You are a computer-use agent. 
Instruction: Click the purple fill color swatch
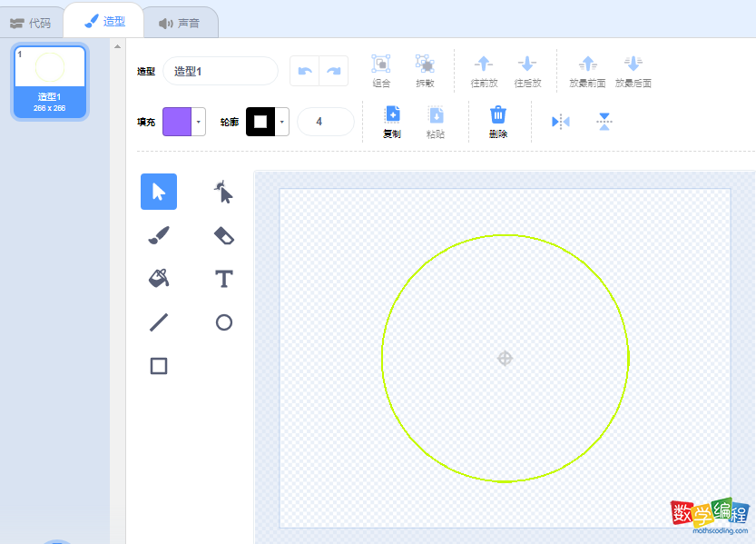point(177,122)
